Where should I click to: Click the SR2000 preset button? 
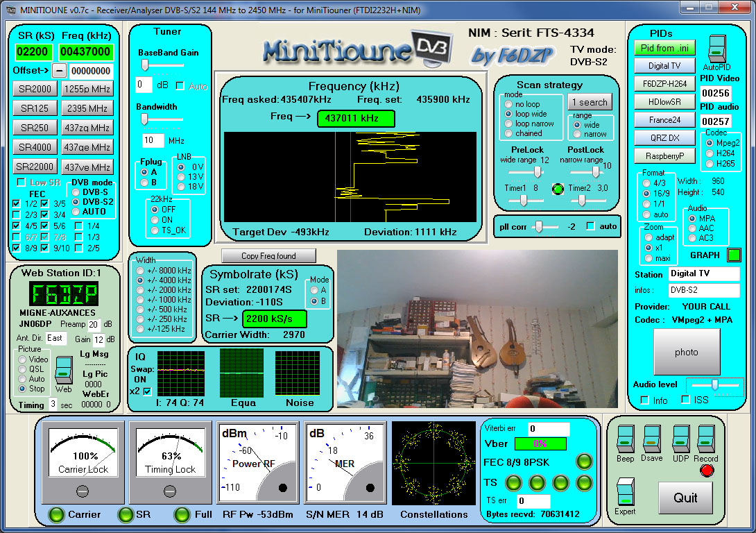(35, 89)
